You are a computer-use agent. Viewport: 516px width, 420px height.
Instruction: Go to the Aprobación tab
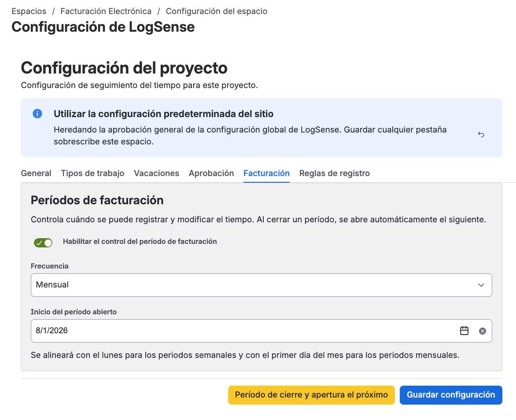(211, 173)
